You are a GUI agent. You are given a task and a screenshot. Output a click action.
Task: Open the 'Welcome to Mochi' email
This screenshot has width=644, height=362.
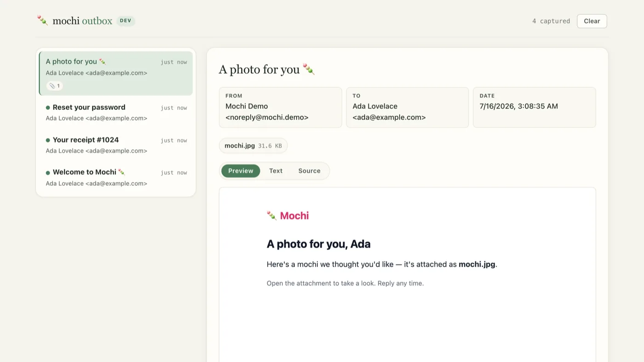116,178
